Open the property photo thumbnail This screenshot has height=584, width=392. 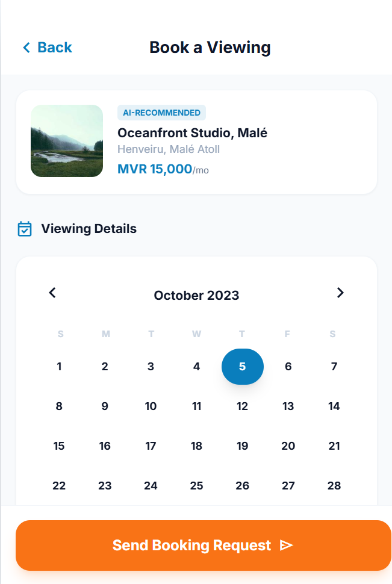66,141
